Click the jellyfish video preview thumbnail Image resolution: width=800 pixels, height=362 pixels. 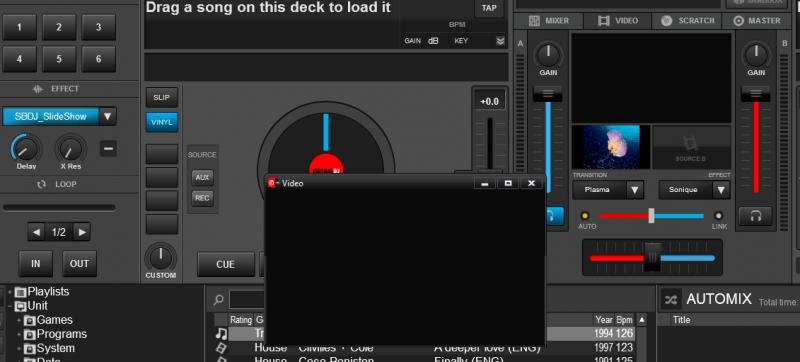(x=611, y=147)
